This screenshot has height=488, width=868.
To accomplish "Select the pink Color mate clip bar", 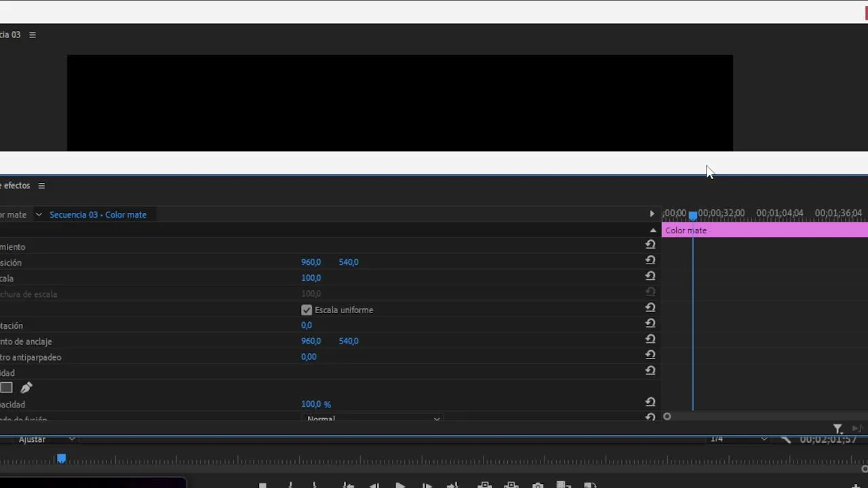I will tap(765, 230).
